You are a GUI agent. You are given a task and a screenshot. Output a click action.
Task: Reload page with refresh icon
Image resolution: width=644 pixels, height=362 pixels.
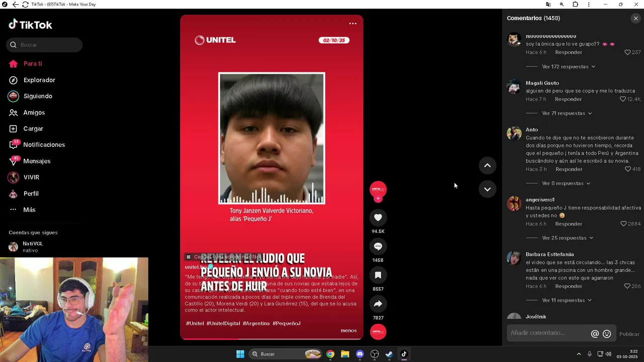coord(25,5)
